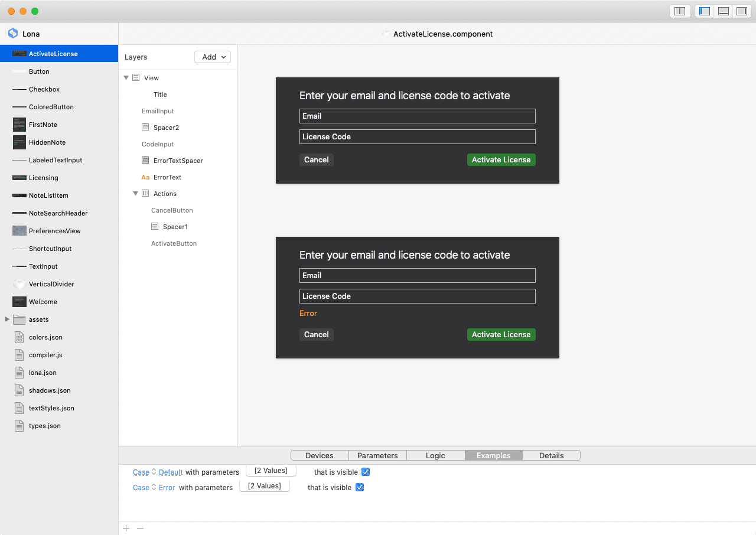Click the textStyles.json file icon
Viewport: 756px width, 535px height.
[x=19, y=408]
